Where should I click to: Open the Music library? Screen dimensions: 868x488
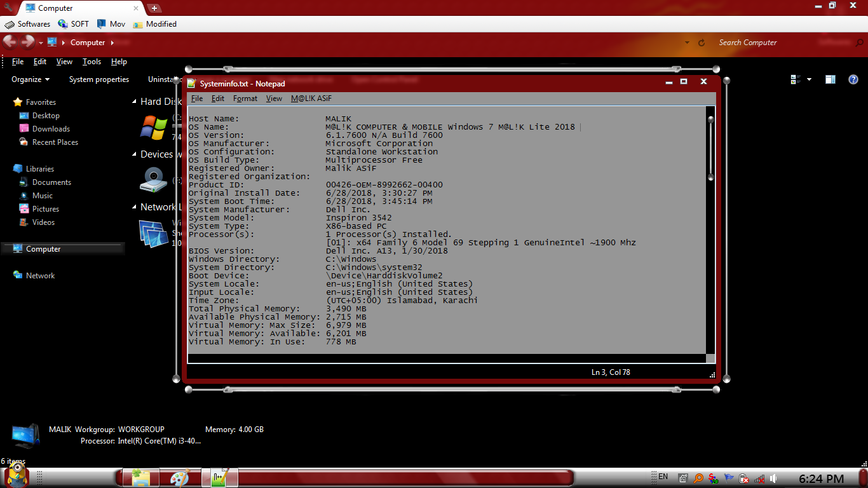36,196
